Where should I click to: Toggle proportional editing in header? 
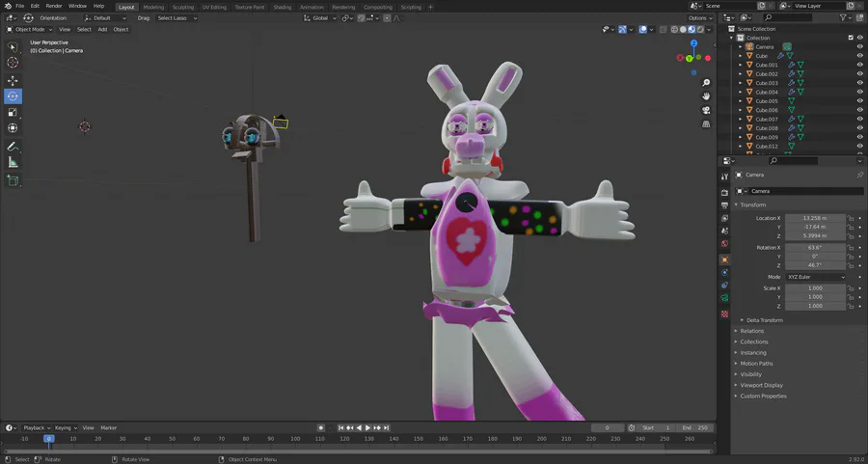387,18
